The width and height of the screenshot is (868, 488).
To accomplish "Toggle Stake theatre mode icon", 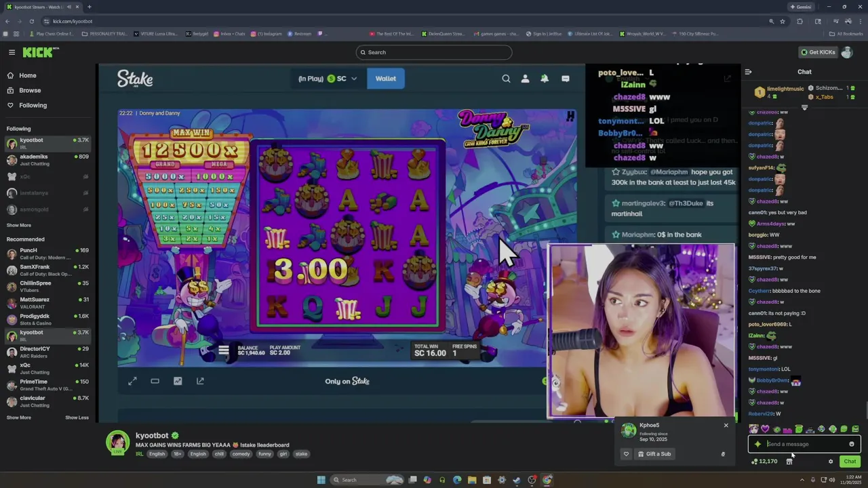I will click(155, 381).
